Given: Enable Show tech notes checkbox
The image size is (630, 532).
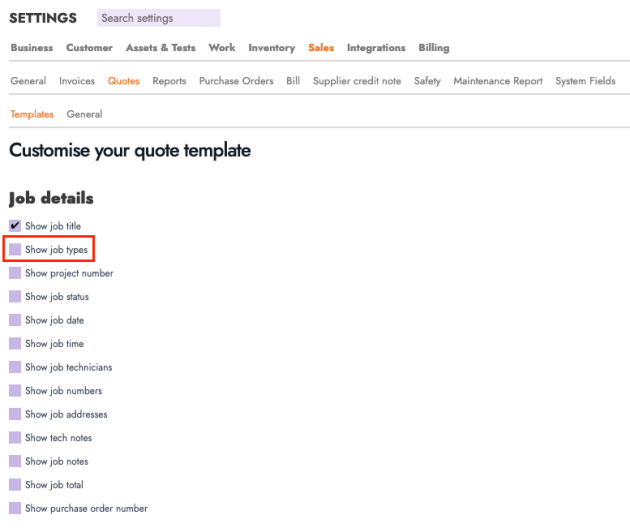Looking at the screenshot, I should coord(15,438).
